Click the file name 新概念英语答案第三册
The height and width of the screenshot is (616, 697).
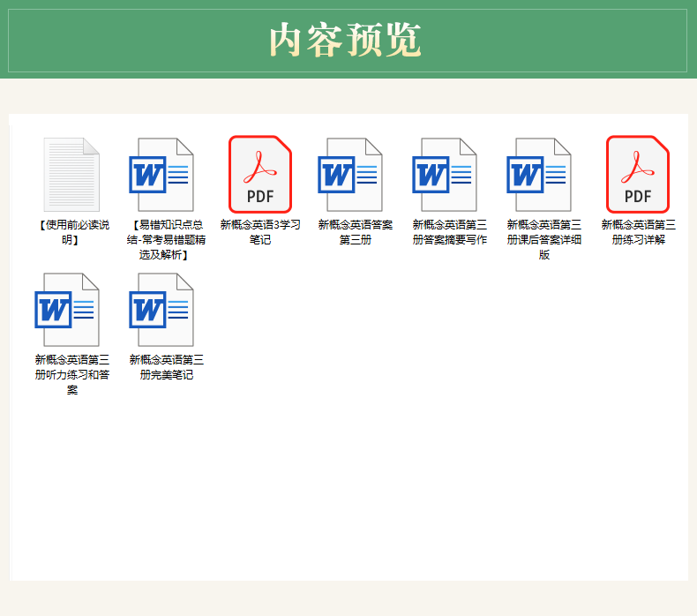356,232
